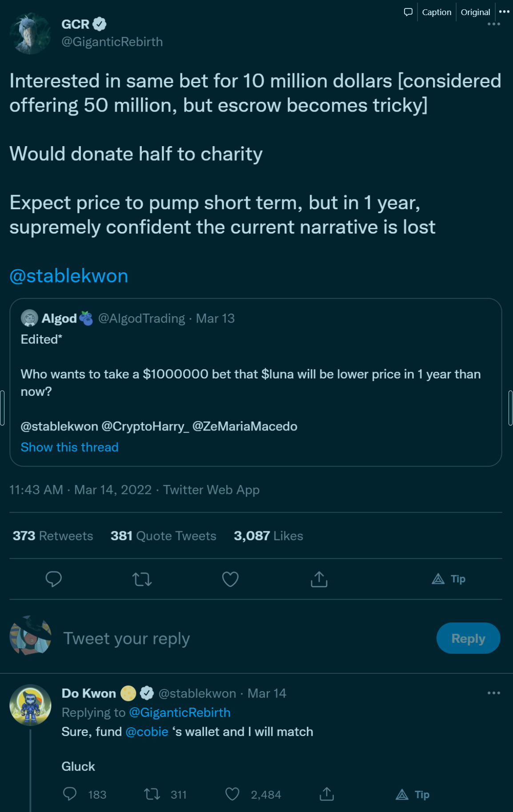
Task: Like GCR's main tweet
Action: [230, 579]
